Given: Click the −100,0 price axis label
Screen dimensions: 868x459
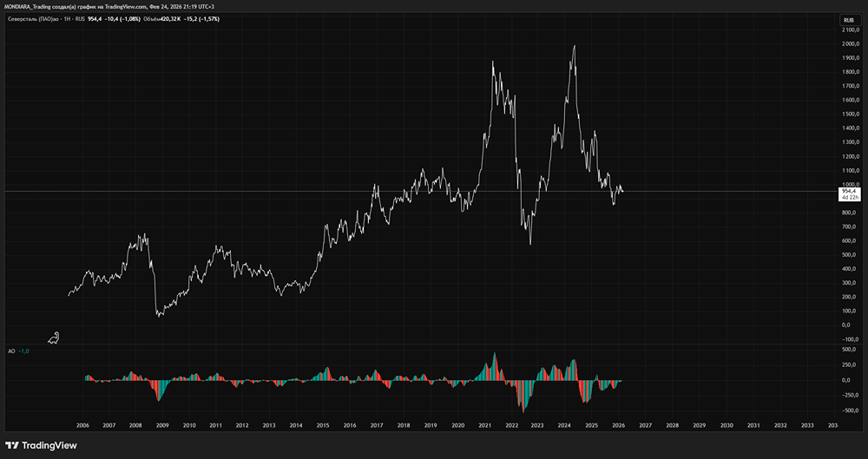Looking at the screenshot, I should pos(851,339).
